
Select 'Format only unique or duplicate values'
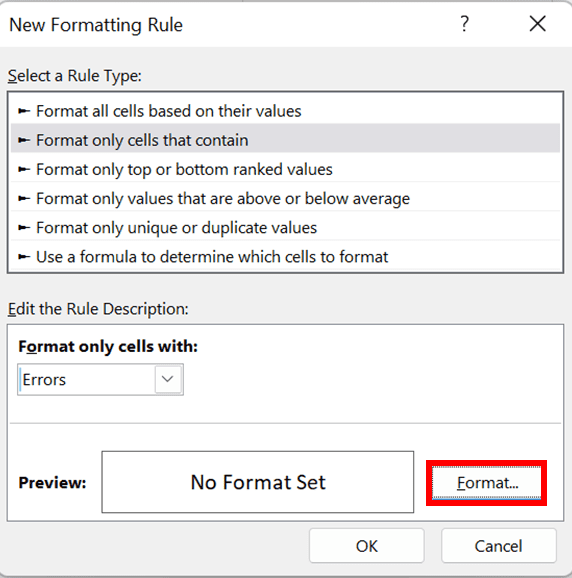point(285,227)
